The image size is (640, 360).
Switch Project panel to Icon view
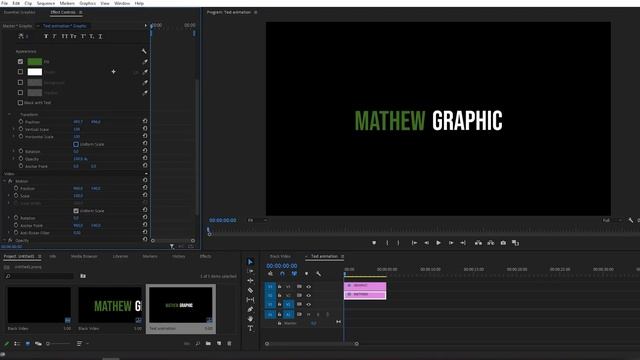tap(28, 344)
